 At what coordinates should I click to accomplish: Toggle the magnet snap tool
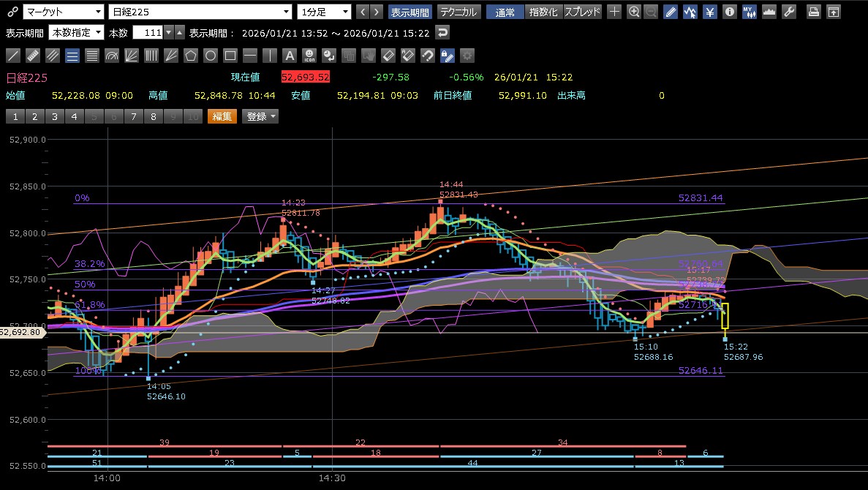[x=428, y=56]
